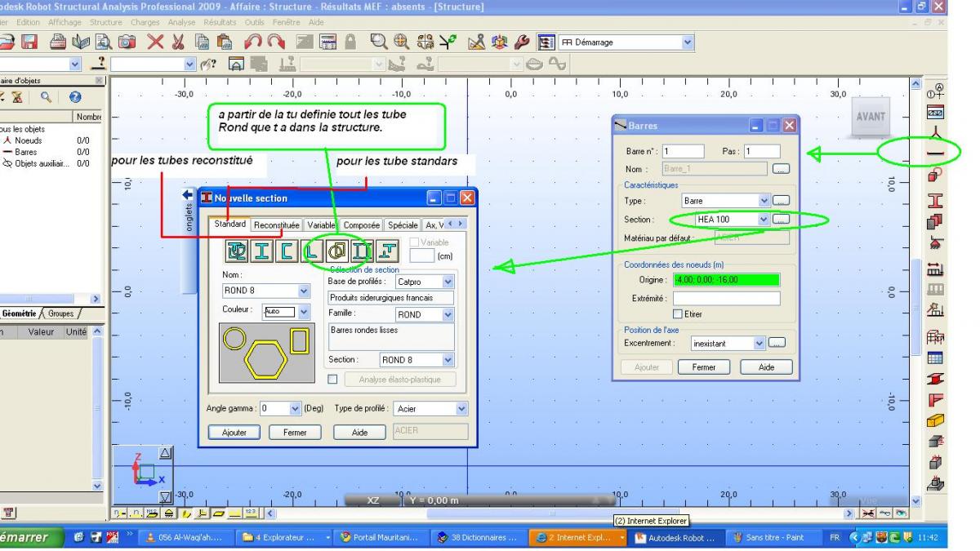Open the Groupes tab in inspector panel
The image size is (980, 551).
coord(62,313)
